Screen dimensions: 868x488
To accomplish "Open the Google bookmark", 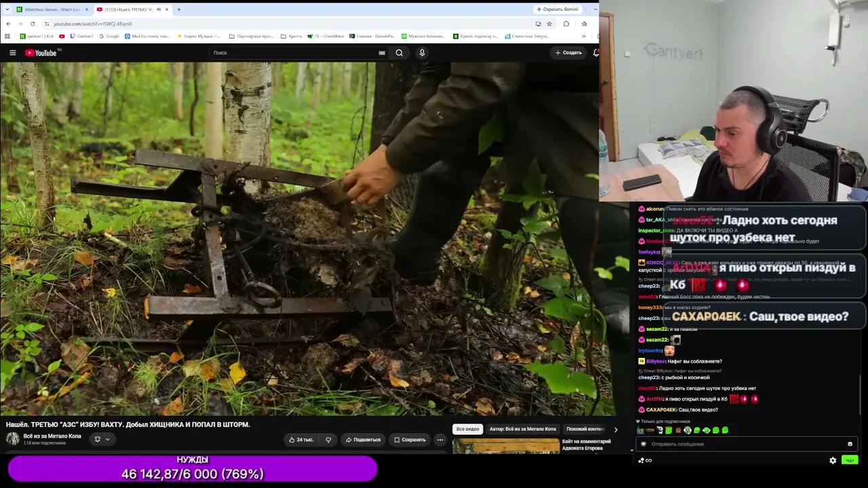I will pyautogui.click(x=108, y=36).
